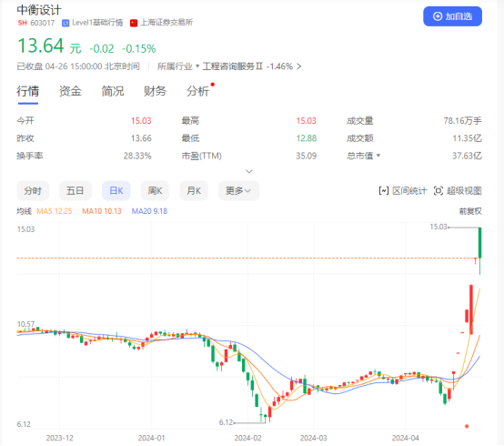This screenshot has width=504, height=446.
Task: Click the 28.33% turnover rate value
Action: pos(137,156)
